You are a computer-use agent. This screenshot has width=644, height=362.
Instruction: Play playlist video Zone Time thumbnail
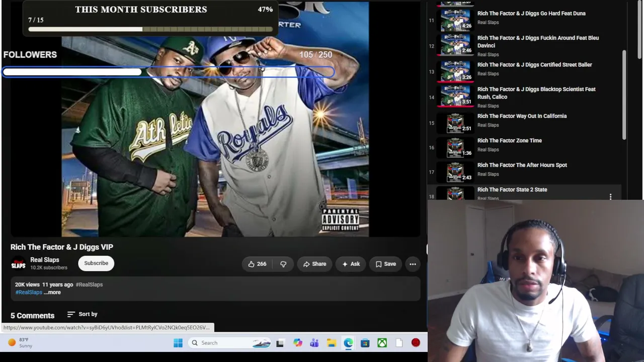[456, 147]
